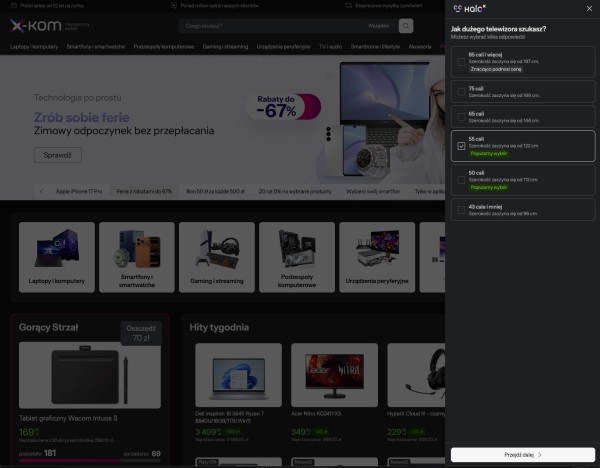Image resolution: width=600 pixels, height=468 pixels.
Task: Click the 'Gorący Strzał' sales progress bar
Action: [90, 461]
